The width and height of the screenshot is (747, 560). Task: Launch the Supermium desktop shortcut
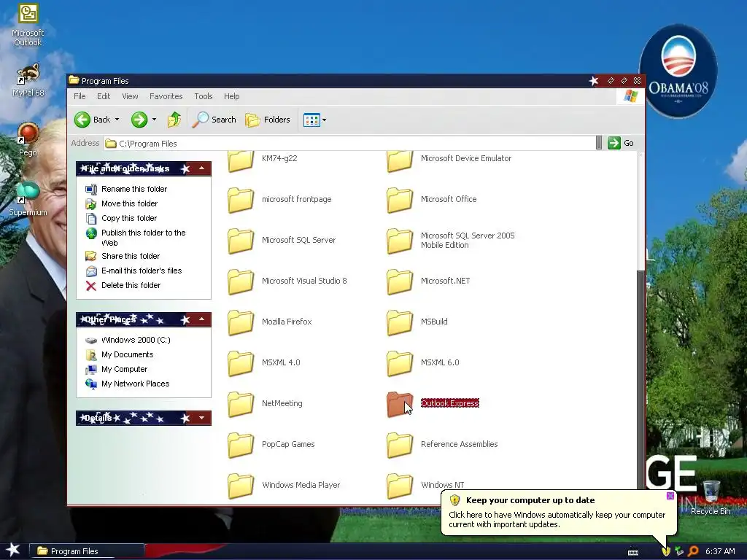click(28, 199)
